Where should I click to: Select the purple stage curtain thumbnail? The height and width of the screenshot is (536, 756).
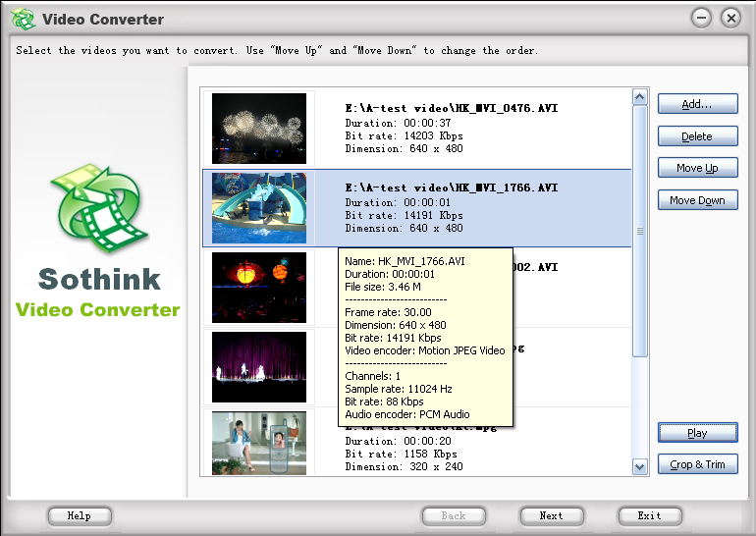coord(259,367)
